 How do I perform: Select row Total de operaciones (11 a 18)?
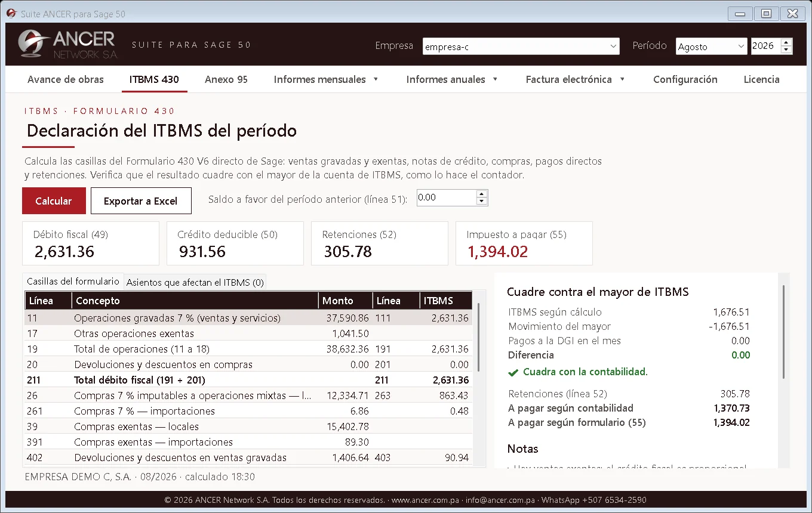coord(248,349)
